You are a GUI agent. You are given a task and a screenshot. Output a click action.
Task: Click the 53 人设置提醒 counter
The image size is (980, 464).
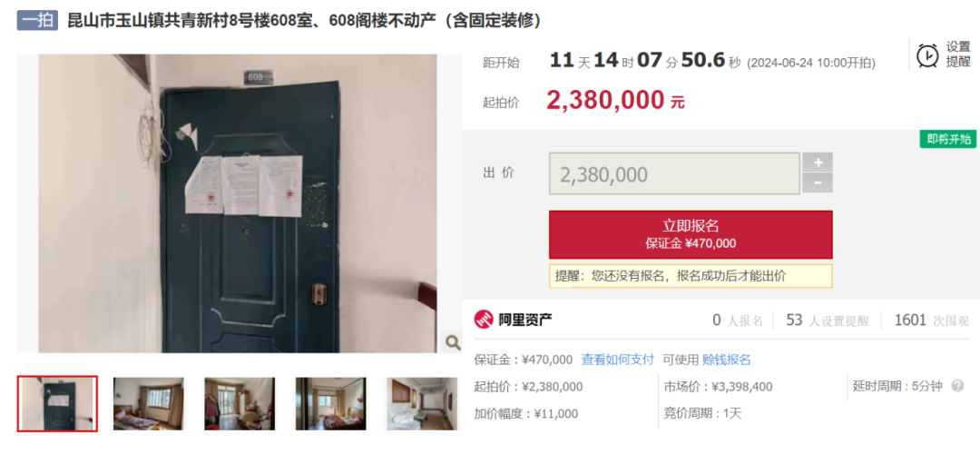point(828,321)
